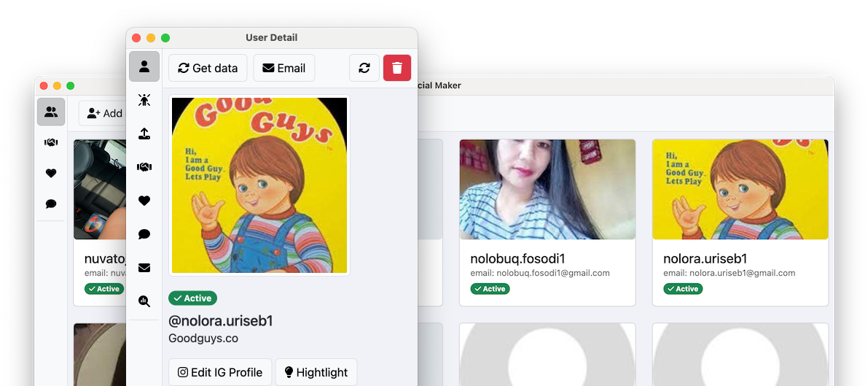Click Edit IG Profile button
The height and width of the screenshot is (386, 868).
(x=220, y=372)
